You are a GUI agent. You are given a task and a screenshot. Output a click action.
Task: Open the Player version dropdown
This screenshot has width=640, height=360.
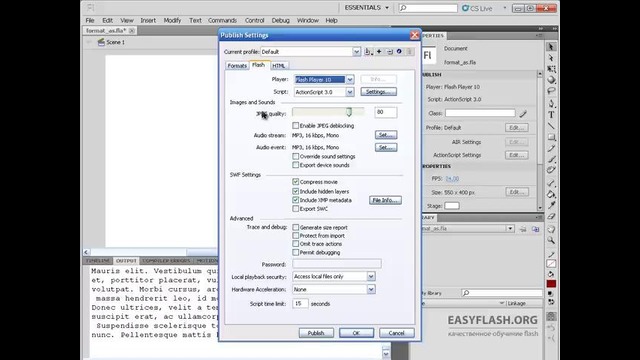(x=350, y=80)
